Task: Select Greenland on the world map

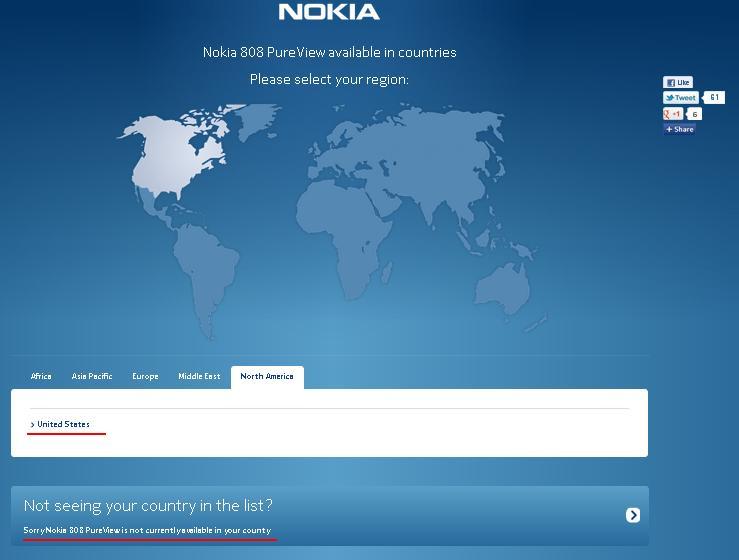Action: click(257, 121)
